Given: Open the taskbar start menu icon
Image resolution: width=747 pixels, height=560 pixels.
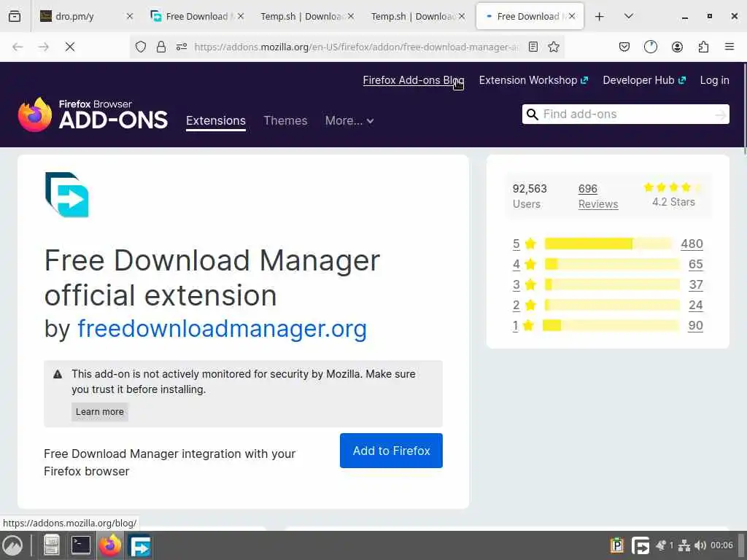Looking at the screenshot, I should 12,545.
